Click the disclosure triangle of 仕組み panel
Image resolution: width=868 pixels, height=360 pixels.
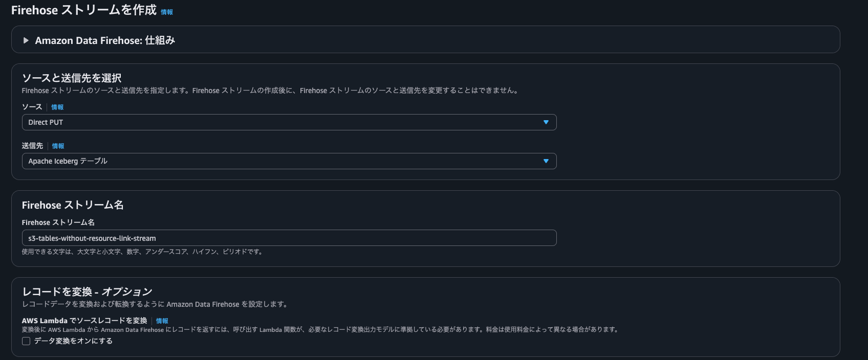pyautogui.click(x=26, y=40)
